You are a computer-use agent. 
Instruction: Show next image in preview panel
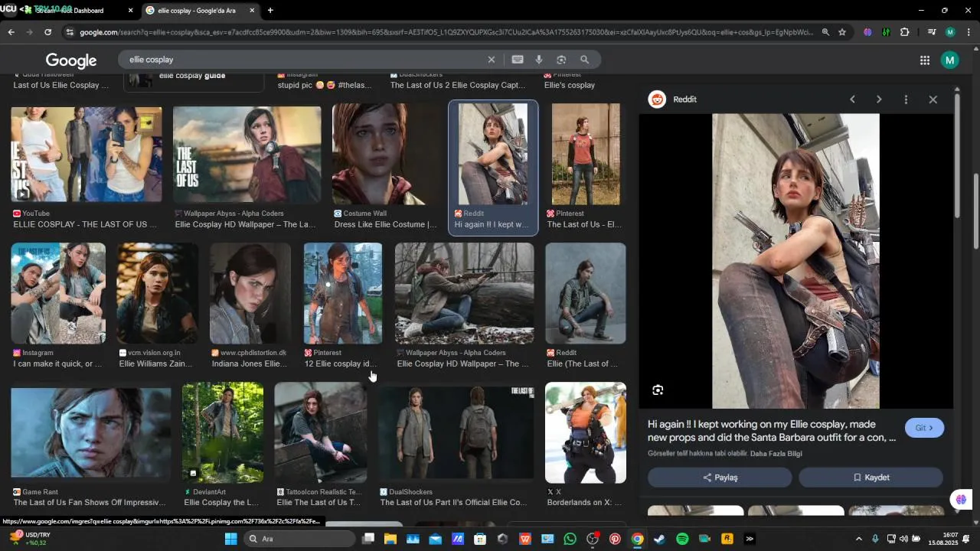[879, 99]
